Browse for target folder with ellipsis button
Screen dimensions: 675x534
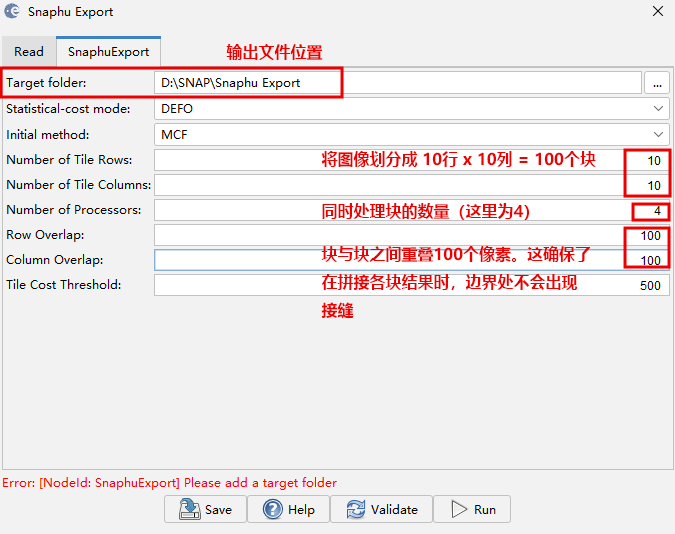[657, 82]
